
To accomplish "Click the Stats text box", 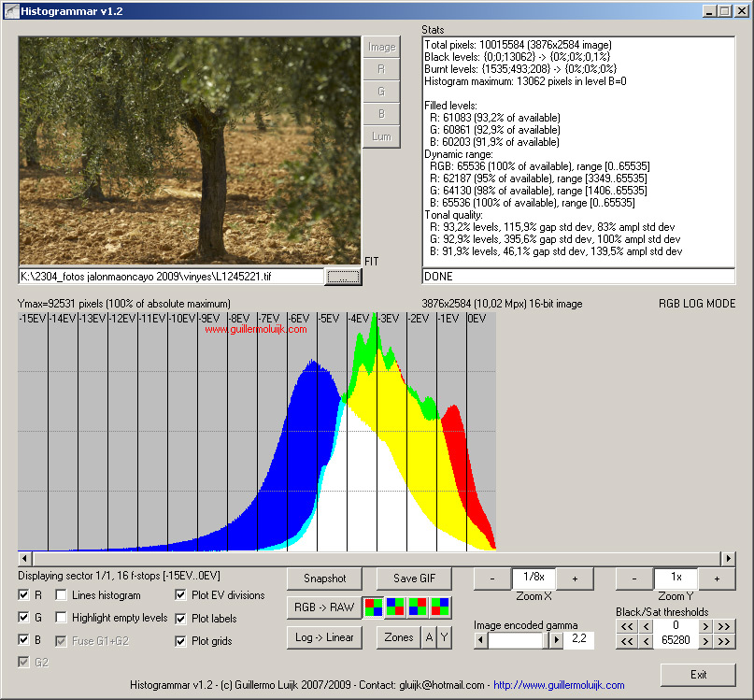I will point(578,151).
